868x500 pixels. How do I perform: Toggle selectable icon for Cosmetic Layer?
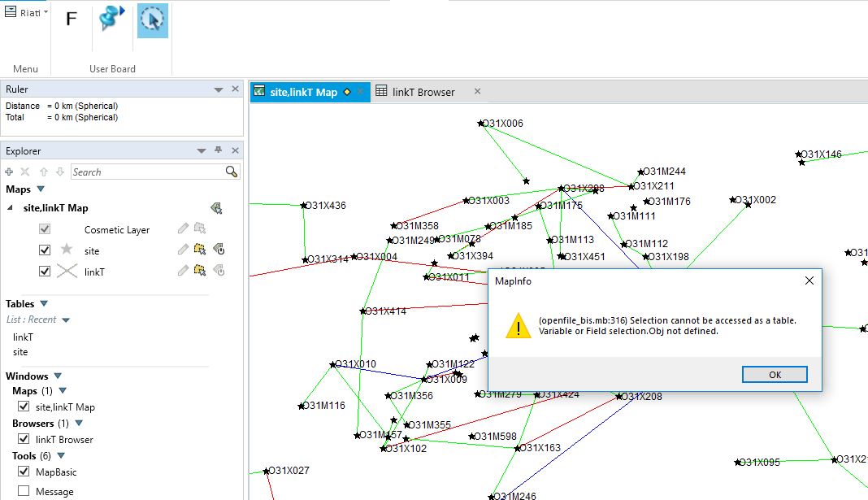pos(200,228)
